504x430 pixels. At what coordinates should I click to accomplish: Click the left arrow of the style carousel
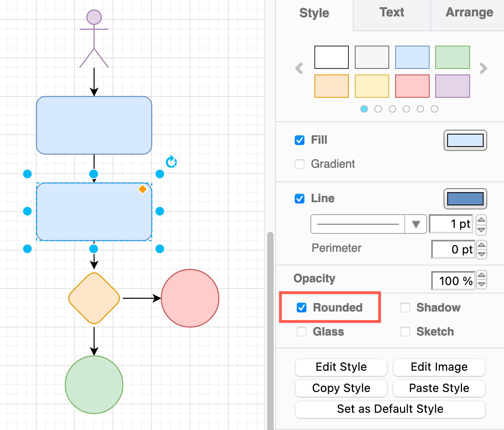pyautogui.click(x=299, y=68)
